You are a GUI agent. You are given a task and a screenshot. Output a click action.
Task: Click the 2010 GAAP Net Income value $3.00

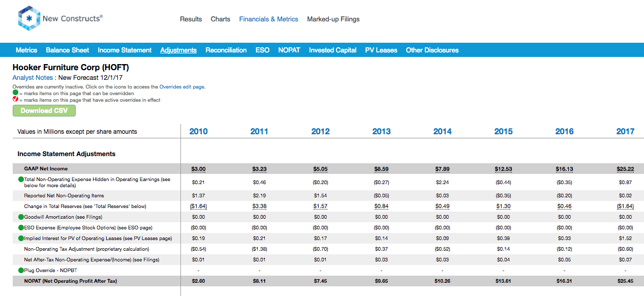[198, 169]
